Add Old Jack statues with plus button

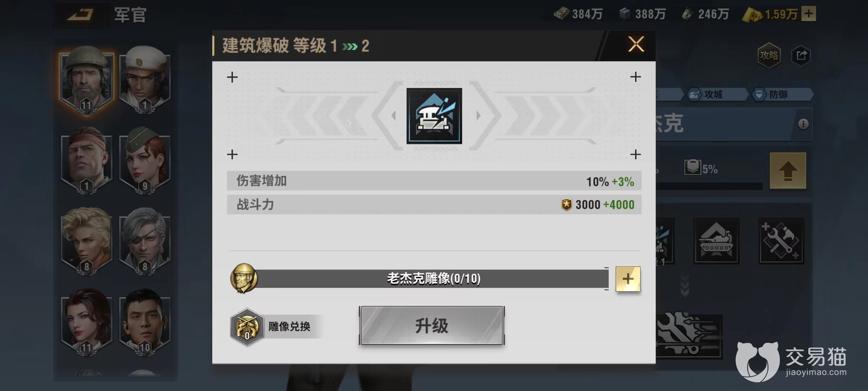point(628,279)
